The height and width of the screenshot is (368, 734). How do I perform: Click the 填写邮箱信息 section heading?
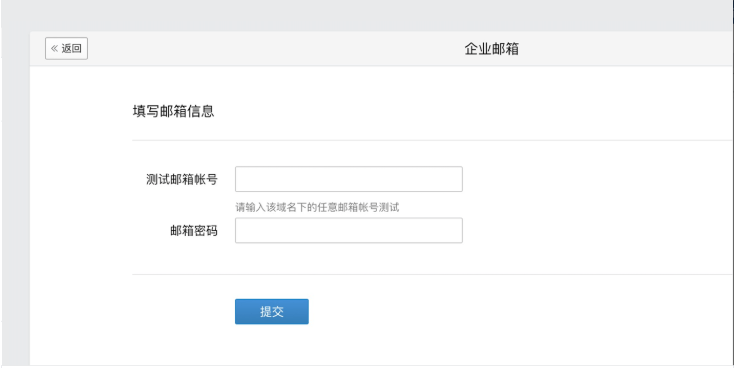pyautogui.click(x=173, y=111)
